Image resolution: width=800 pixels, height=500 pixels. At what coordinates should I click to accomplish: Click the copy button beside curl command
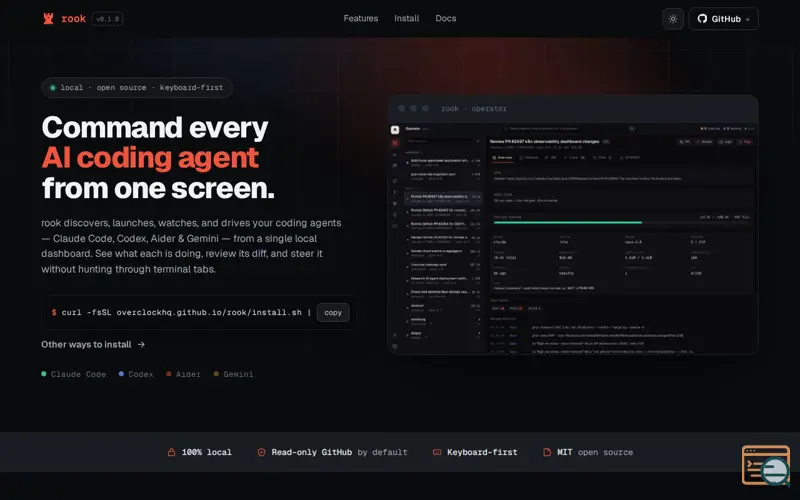(x=333, y=312)
